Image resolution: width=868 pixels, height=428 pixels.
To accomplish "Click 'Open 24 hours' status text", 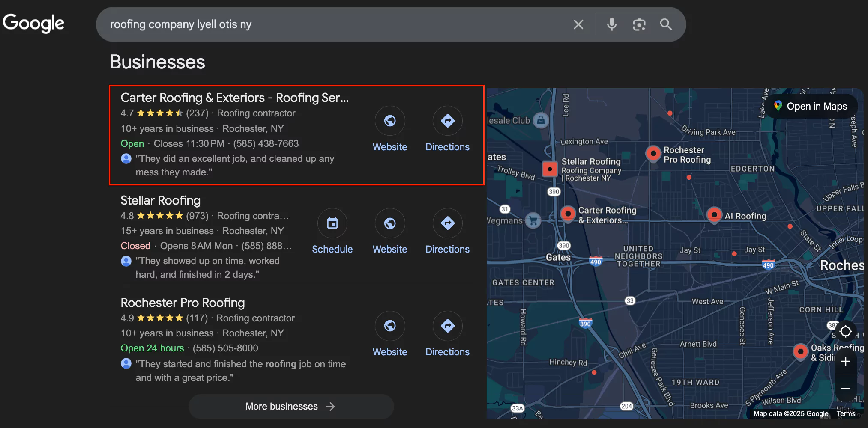I will click(152, 348).
